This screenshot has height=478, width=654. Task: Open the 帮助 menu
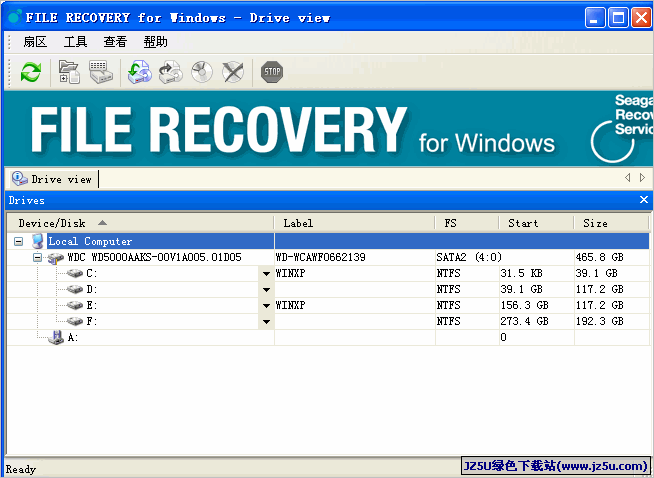155,42
